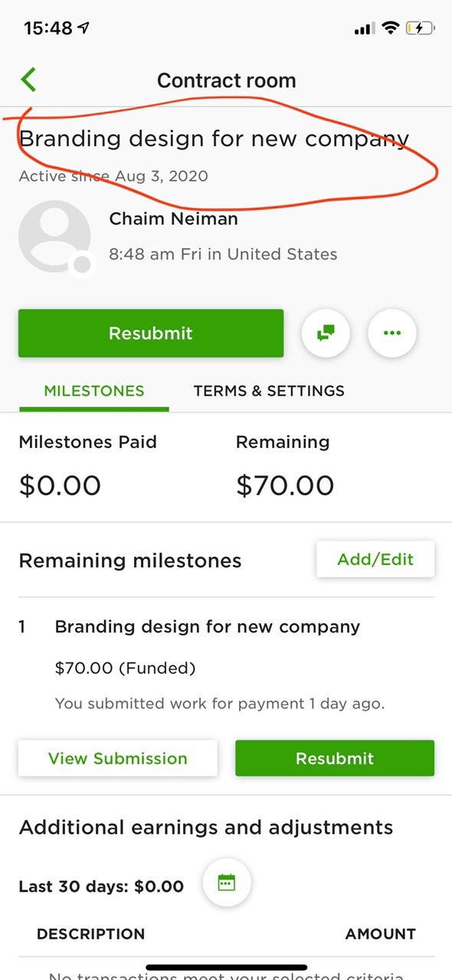Tap the battery indicator in status bar
Screen dimensions: 452x980
coord(421,28)
